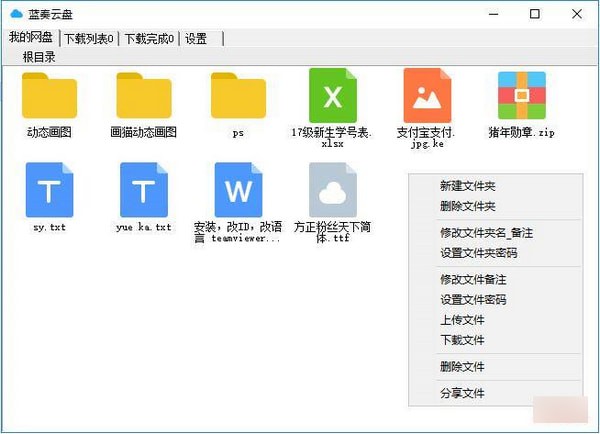Select the 17级新生学号表.xlsx file icon
The image size is (600, 434).
332,95
